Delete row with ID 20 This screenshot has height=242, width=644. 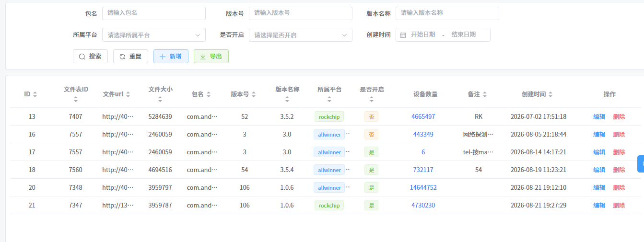click(x=619, y=187)
